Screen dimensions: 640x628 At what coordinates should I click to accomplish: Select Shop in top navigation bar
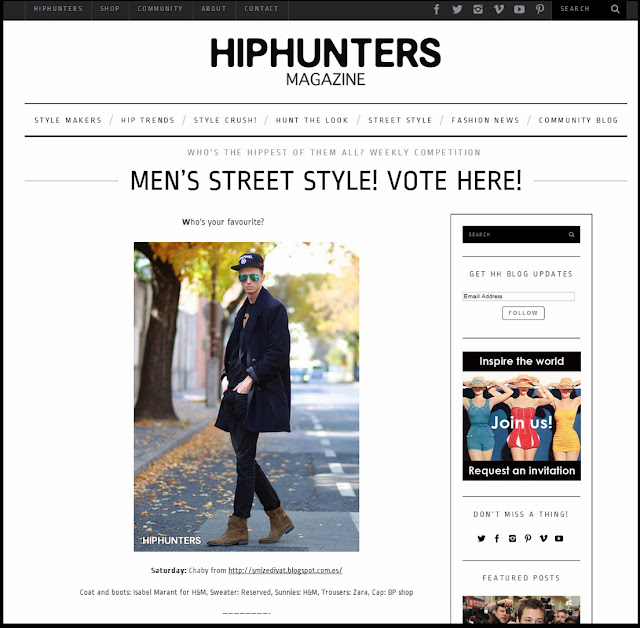[110, 9]
